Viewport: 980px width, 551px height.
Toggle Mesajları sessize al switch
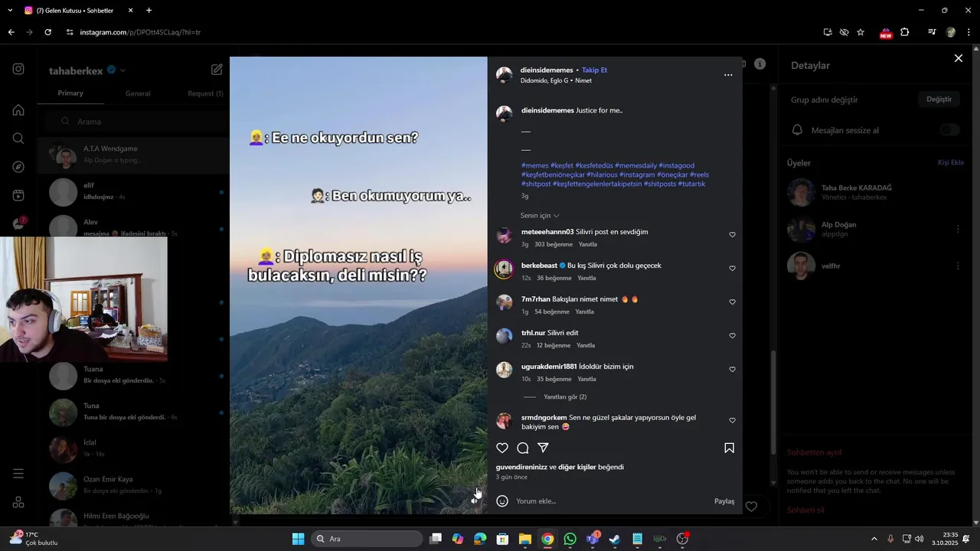(x=949, y=130)
